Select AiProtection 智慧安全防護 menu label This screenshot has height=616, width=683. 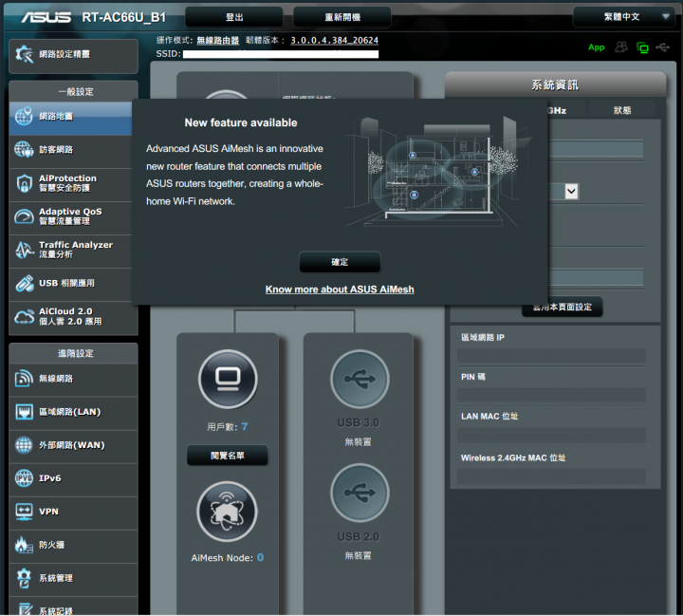pyautogui.click(x=67, y=183)
